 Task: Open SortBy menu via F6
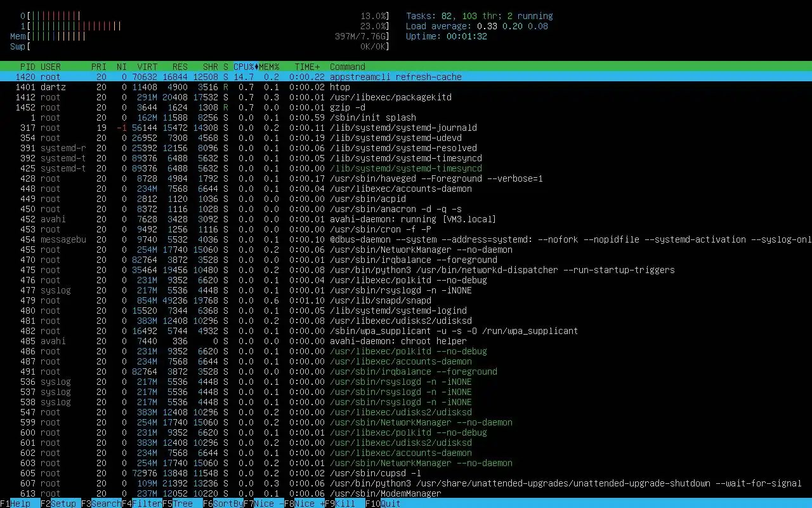tap(223, 504)
